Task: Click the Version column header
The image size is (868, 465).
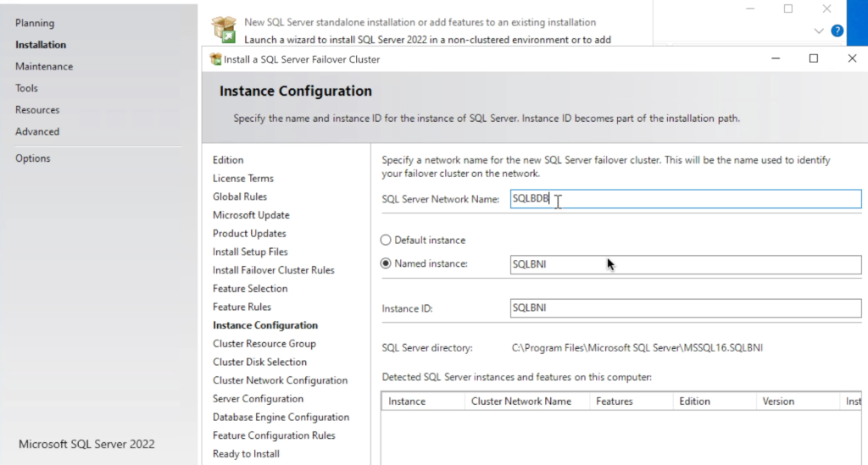Action: (x=798, y=401)
